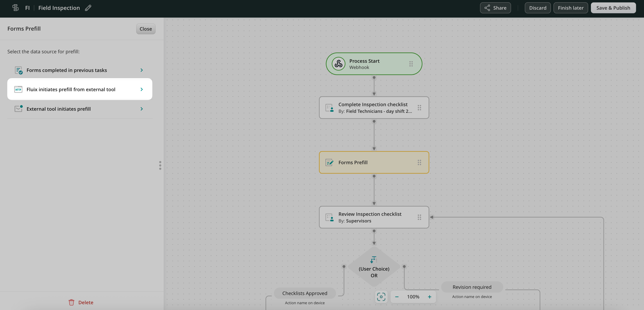
Task: Click drag handle on Review Inspection checklist node
Action: 419,217
